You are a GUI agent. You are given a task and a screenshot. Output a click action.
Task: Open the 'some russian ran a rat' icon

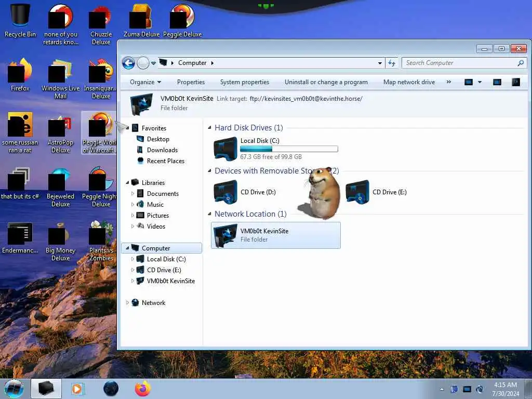point(20,133)
